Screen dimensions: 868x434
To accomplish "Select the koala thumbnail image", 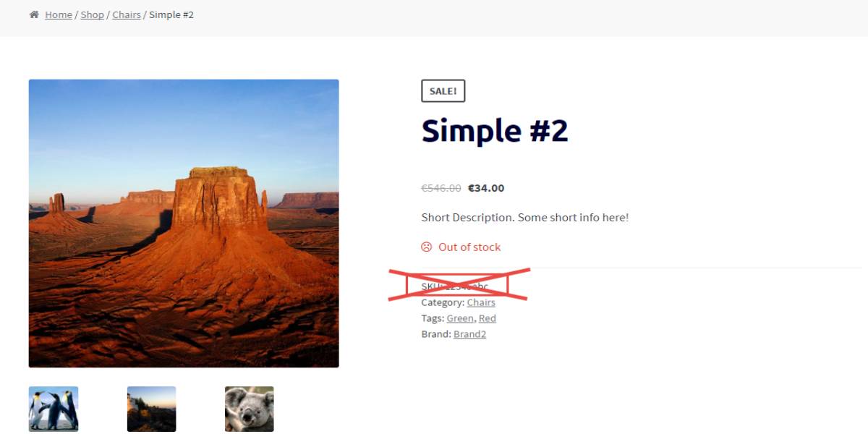I will click(250, 409).
